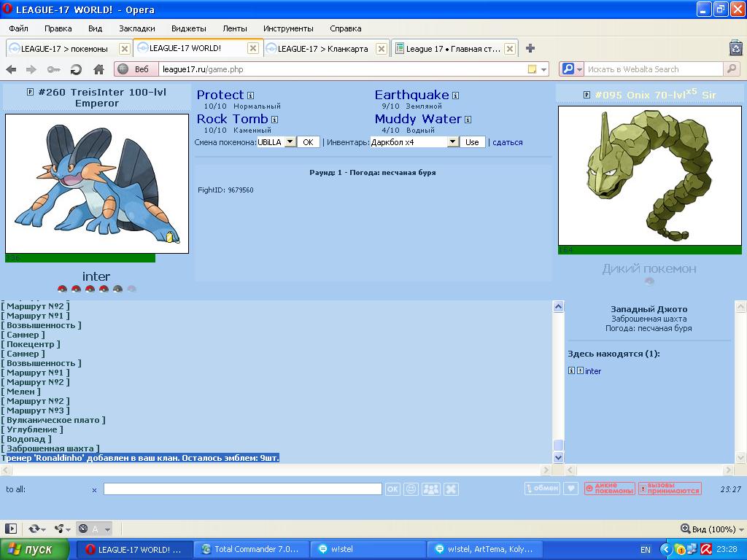Switch to League 17 • Главная tab
The width and height of the screenshot is (747, 560).
pos(453,49)
